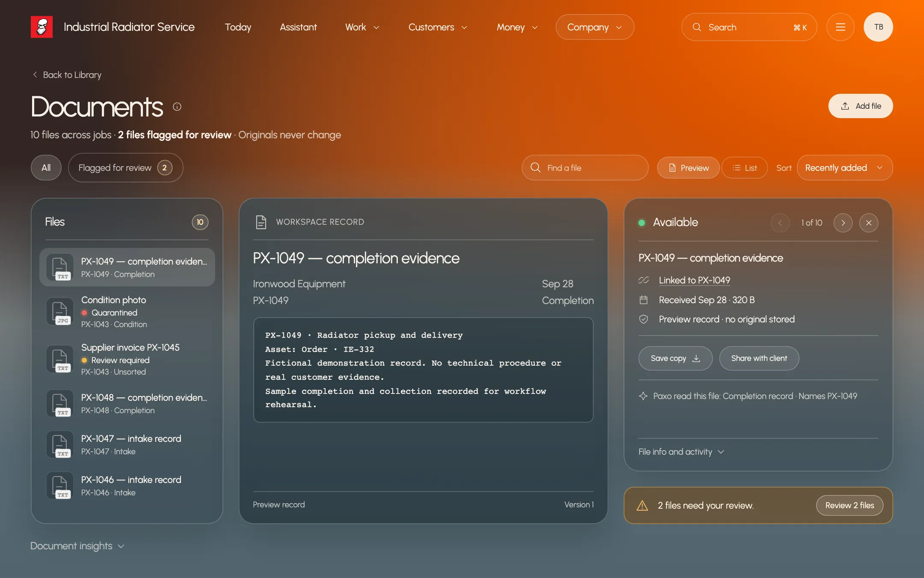Filter by Flagged for review
Viewport: 924px width, 578px height.
click(x=125, y=168)
